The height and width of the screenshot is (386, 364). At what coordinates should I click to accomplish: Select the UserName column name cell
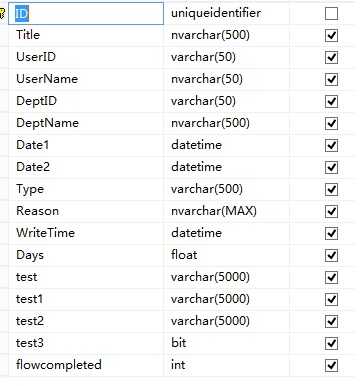click(x=86, y=79)
